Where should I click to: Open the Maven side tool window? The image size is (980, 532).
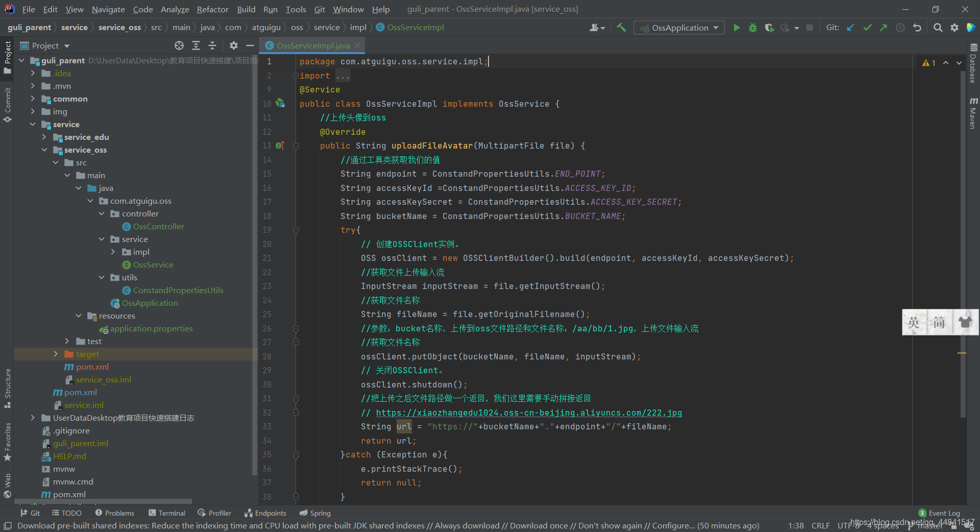tap(973, 113)
